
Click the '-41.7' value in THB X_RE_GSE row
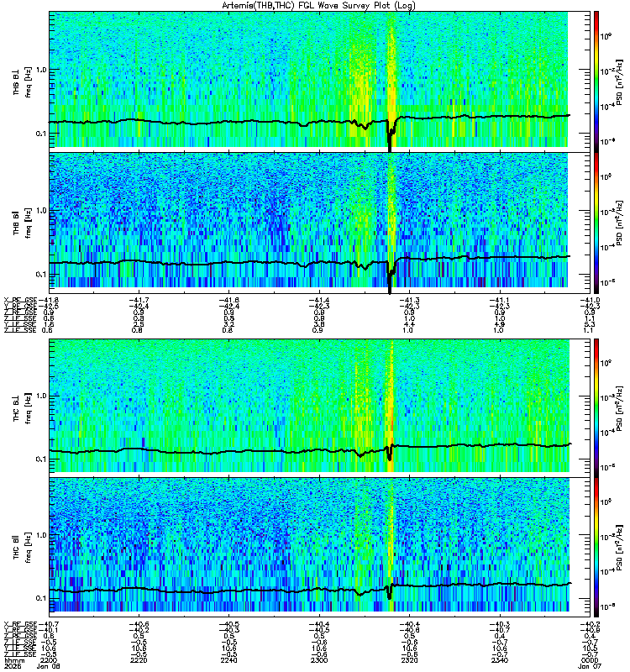pyautogui.click(x=139, y=301)
